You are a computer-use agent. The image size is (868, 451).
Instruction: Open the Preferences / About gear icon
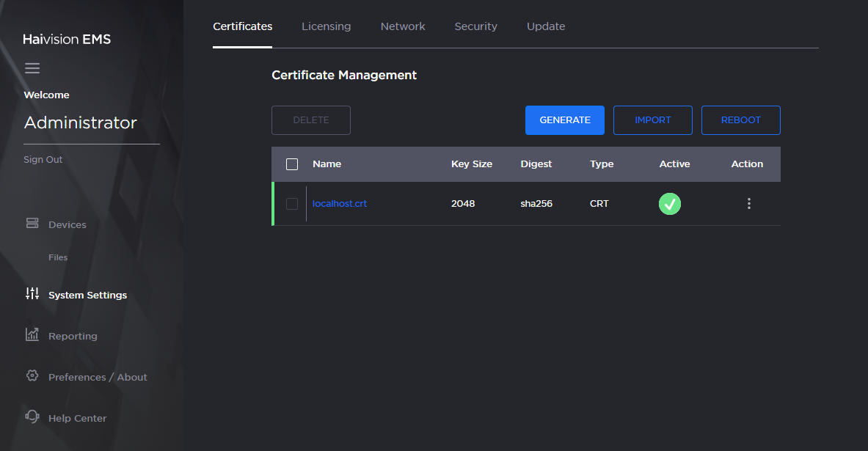(x=32, y=376)
